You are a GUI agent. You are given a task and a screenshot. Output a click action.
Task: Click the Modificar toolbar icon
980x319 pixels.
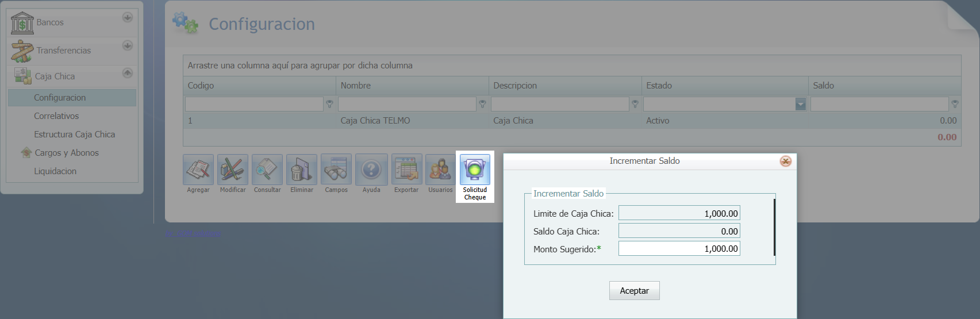click(x=233, y=170)
